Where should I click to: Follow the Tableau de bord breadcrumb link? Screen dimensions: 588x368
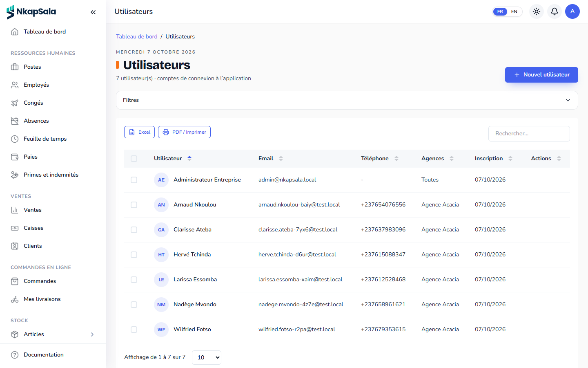tap(137, 37)
